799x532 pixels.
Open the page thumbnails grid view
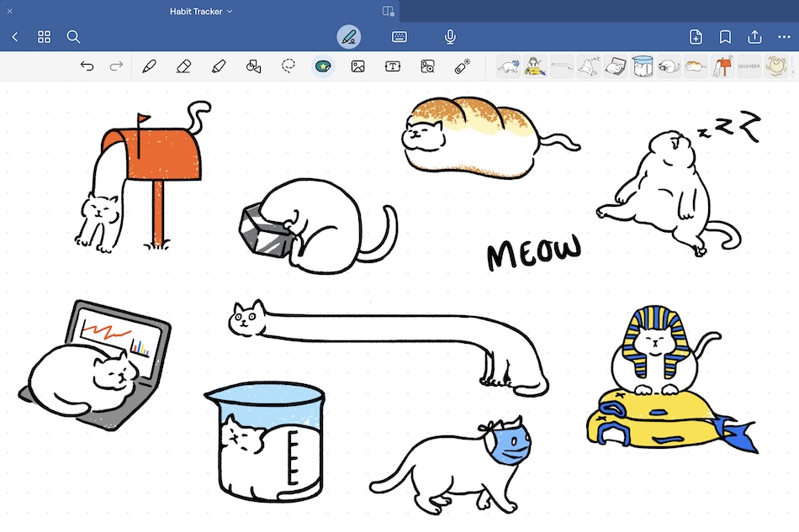click(x=45, y=37)
